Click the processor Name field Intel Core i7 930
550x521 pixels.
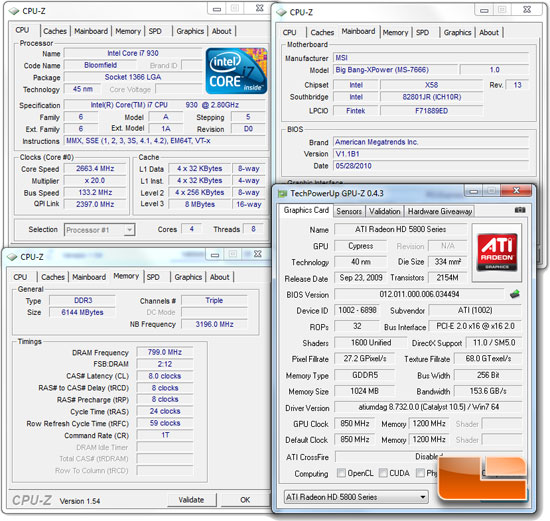pyautogui.click(x=133, y=53)
